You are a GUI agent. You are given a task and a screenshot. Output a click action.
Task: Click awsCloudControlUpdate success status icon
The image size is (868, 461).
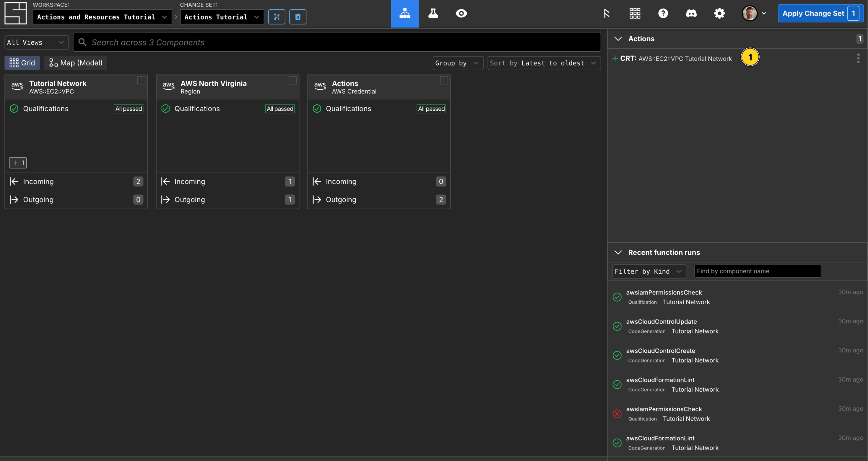pos(617,326)
